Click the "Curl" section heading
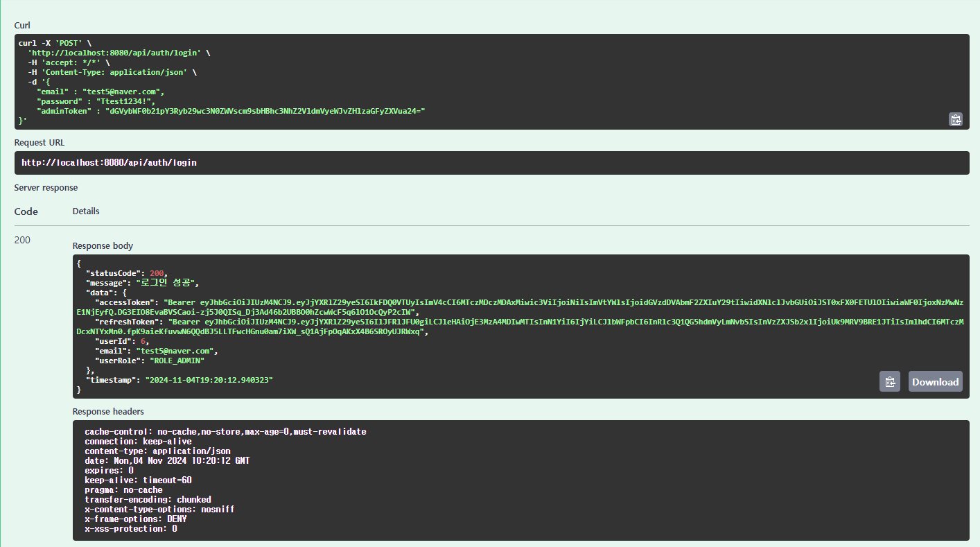980x547 pixels. coord(22,25)
